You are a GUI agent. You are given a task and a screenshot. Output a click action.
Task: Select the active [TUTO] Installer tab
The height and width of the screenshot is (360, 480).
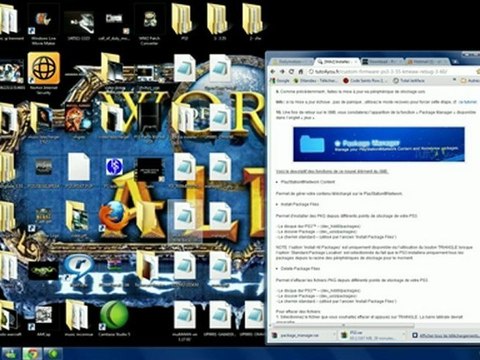[337, 62]
